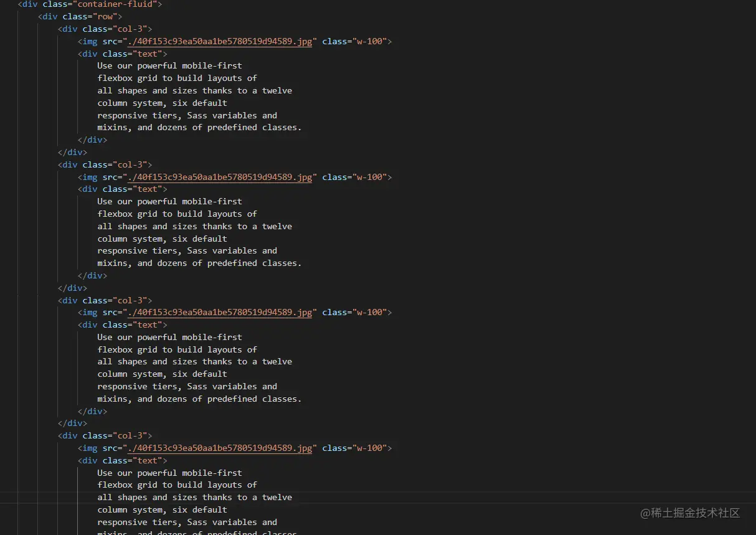The width and height of the screenshot is (756, 535).
Task: Click the highlighted line "all shapes and sizes thanks to a twelve"
Action: point(194,497)
